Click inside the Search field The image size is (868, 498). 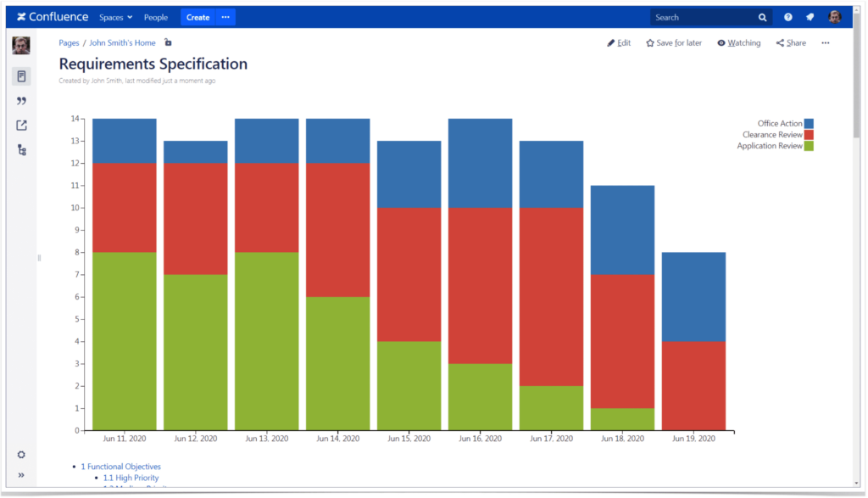[x=708, y=16]
